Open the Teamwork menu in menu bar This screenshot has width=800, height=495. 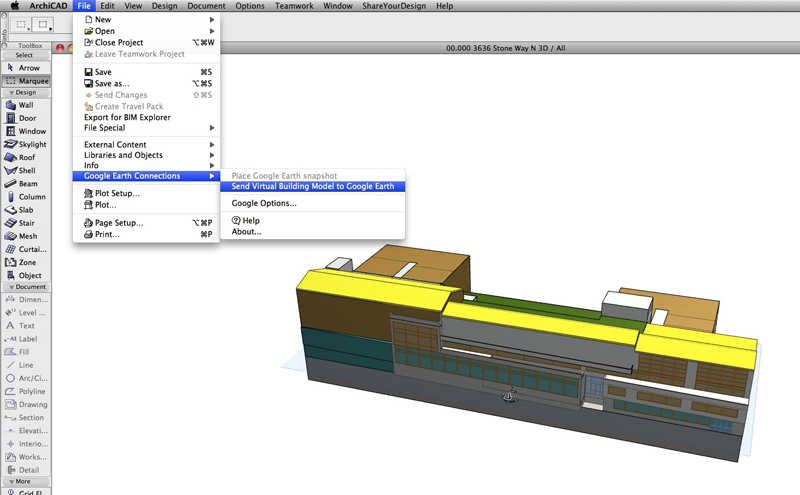point(295,6)
